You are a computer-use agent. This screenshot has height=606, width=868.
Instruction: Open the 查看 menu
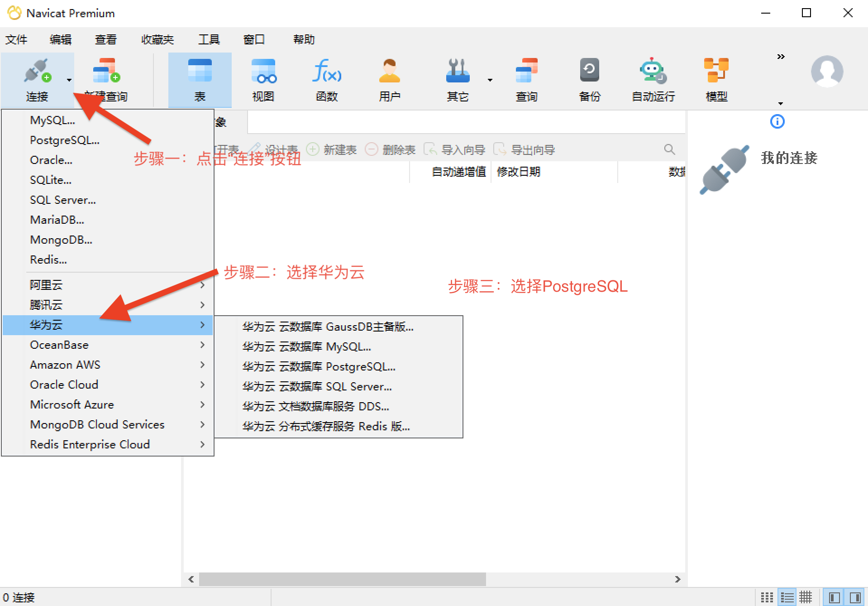(106, 39)
